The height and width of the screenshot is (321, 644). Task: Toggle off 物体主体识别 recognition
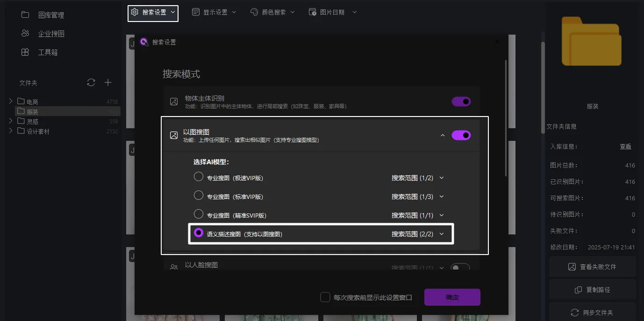point(461,101)
